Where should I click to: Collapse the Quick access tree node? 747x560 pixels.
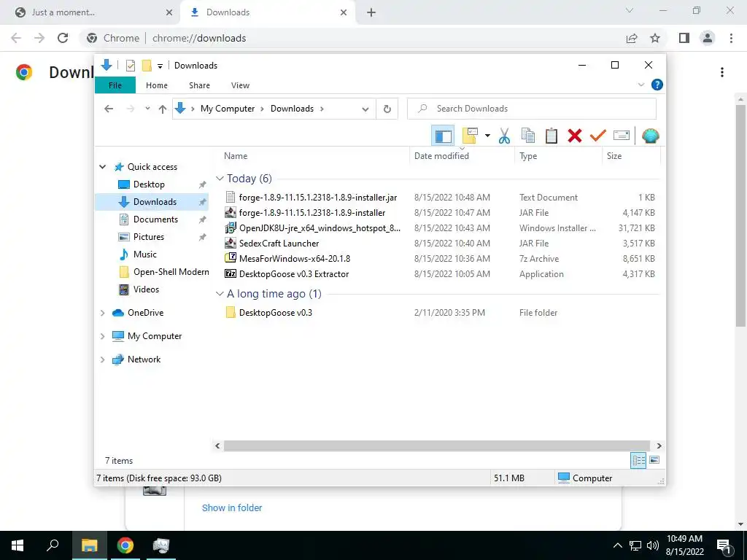(x=102, y=167)
